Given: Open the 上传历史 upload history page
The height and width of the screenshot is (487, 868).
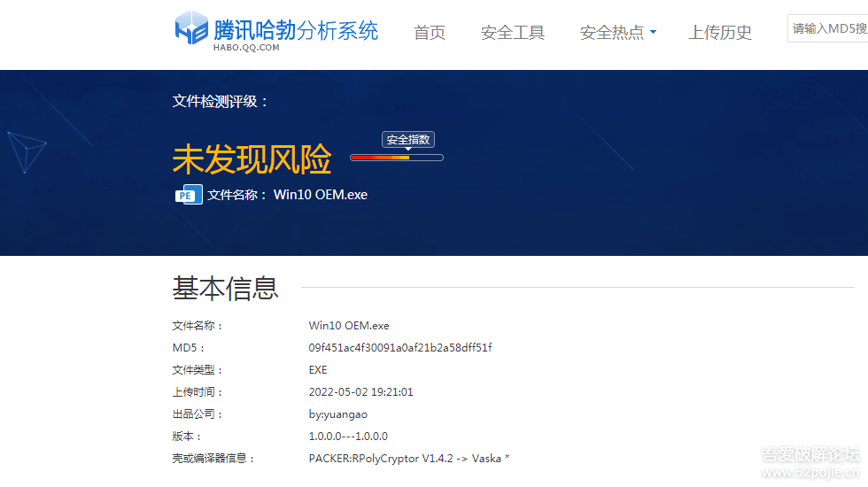Looking at the screenshot, I should 720,33.
